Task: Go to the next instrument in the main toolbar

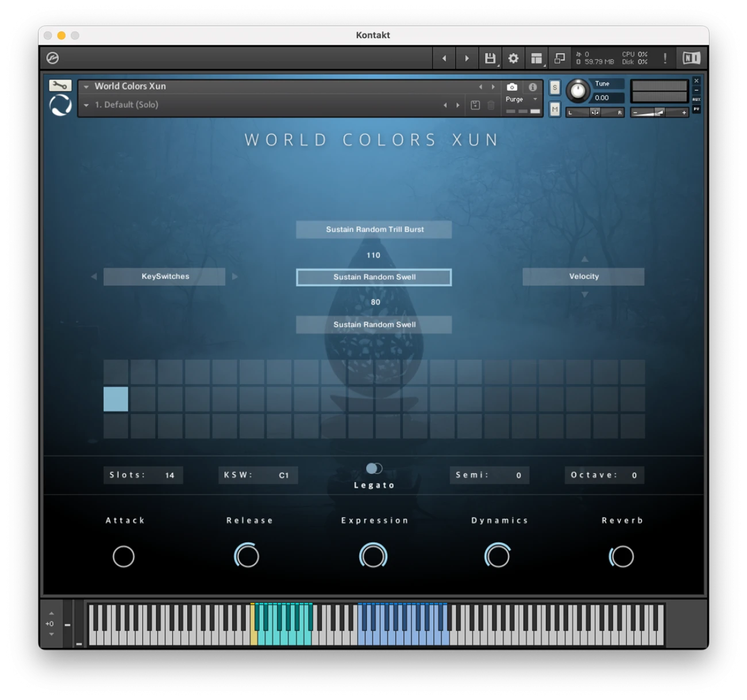Action: click(467, 58)
